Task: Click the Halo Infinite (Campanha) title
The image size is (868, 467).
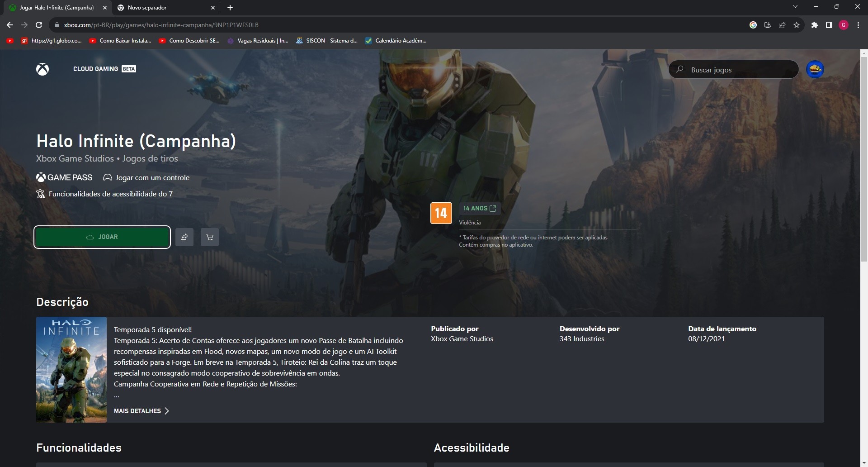Action: click(136, 141)
